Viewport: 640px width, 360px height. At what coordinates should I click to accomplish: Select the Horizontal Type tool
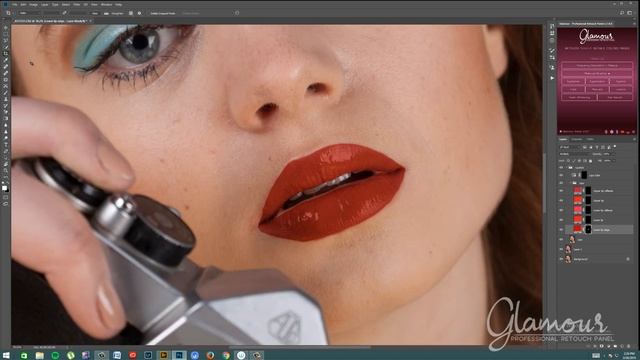[6, 144]
